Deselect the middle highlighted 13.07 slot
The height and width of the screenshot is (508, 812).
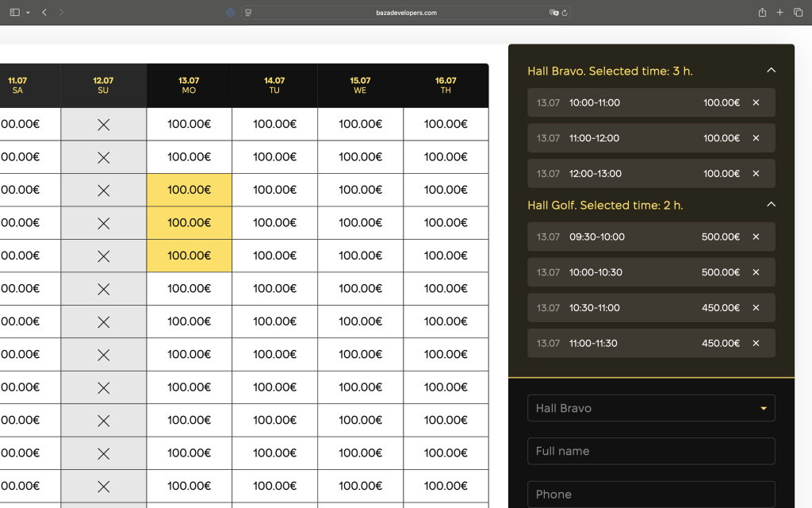pyautogui.click(x=189, y=223)
